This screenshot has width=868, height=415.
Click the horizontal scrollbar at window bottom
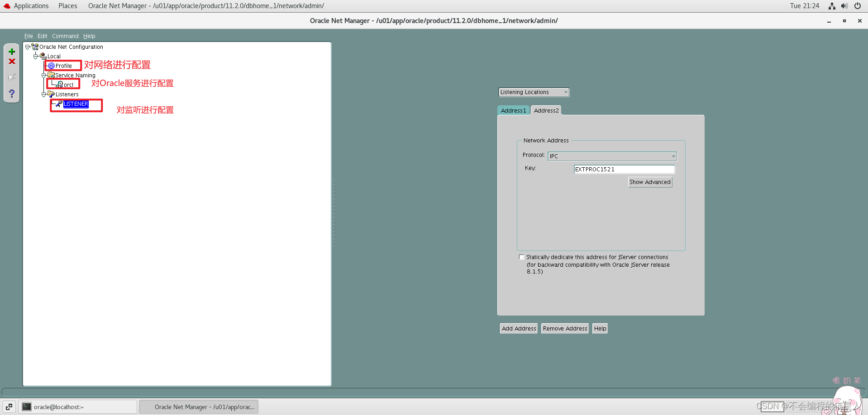pos(434,391)
